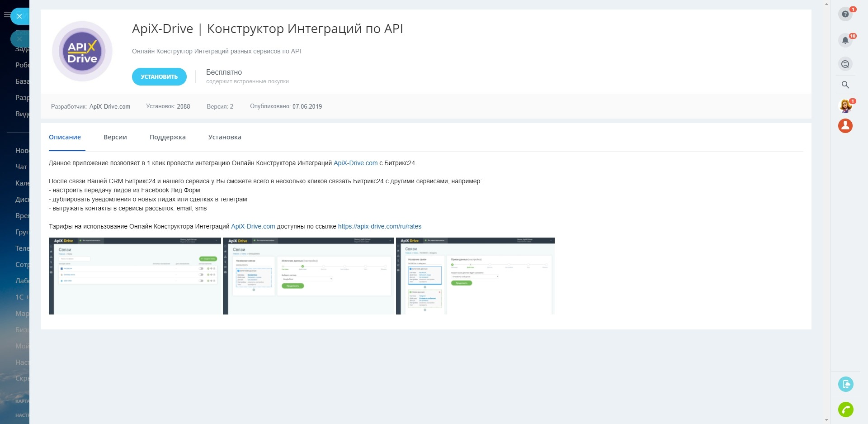The width and height of the screenshot is (868, 424).
Task: Click the 'Бесплатно' price label
Action: (224, 72)
